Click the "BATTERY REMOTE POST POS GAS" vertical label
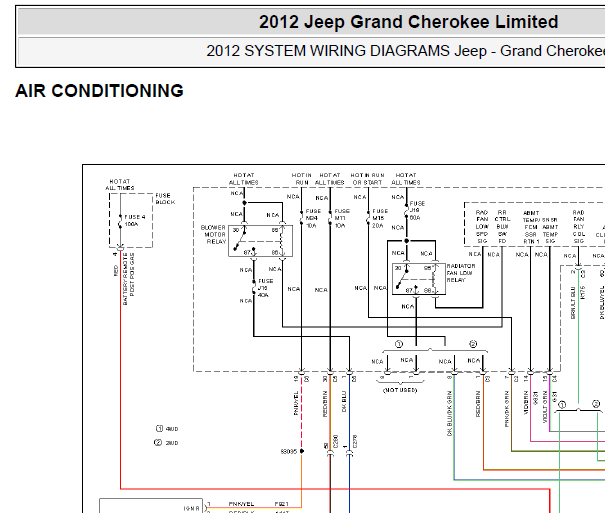Screen dimensions: 605x513 [128, 279]
